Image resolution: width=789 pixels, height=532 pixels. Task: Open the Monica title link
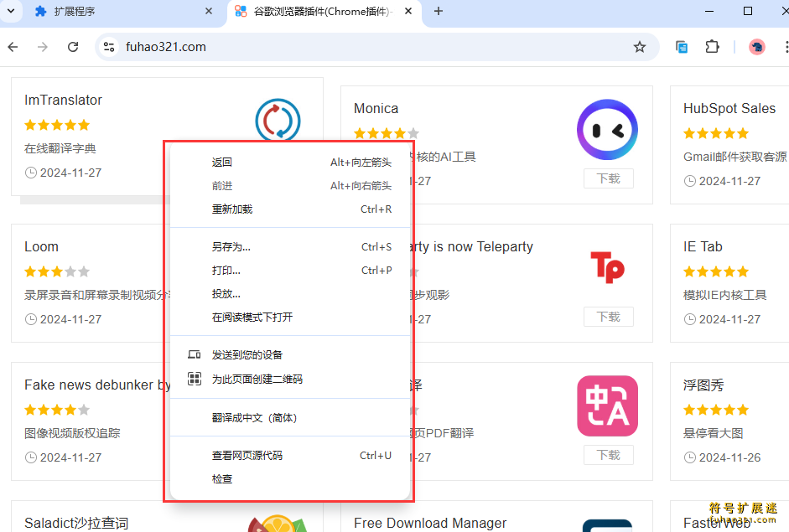(x=376, y=108)
